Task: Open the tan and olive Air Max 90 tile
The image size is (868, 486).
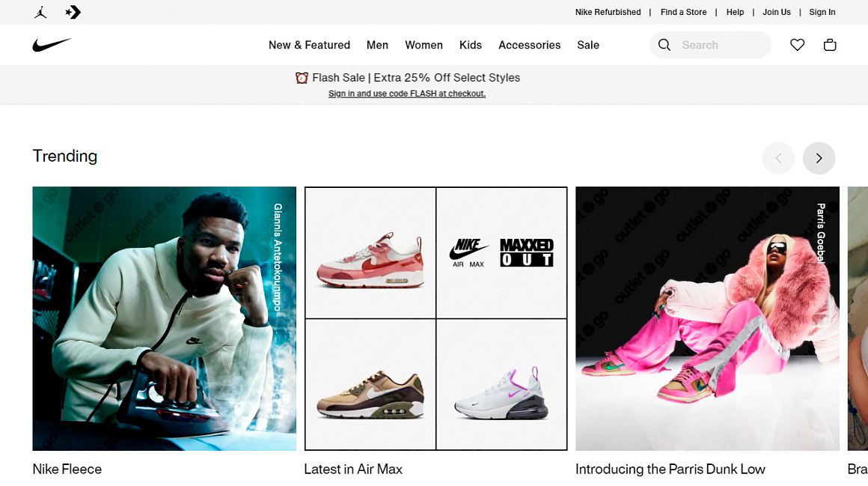Action: point(370,384)
